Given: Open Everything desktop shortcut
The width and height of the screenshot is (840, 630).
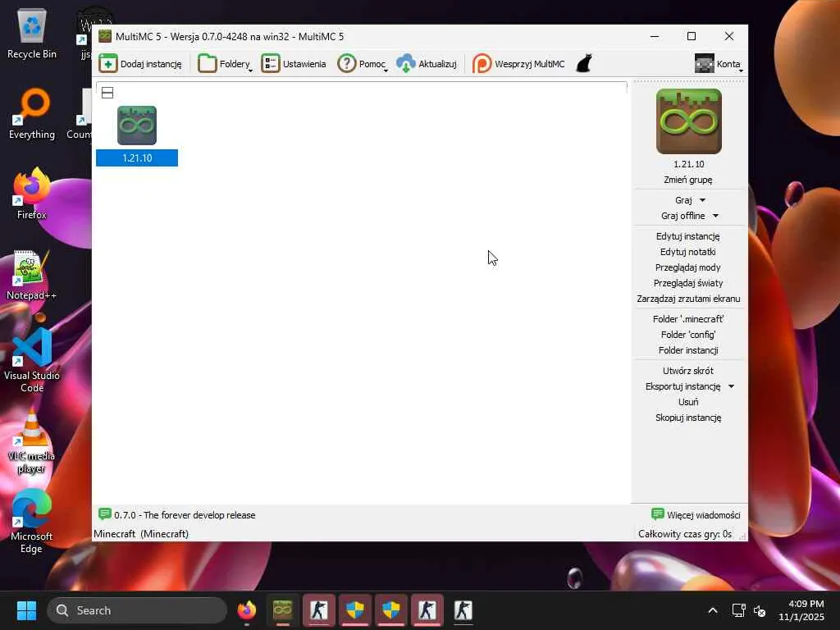Looking at the screenshot, I should (32, 114).
